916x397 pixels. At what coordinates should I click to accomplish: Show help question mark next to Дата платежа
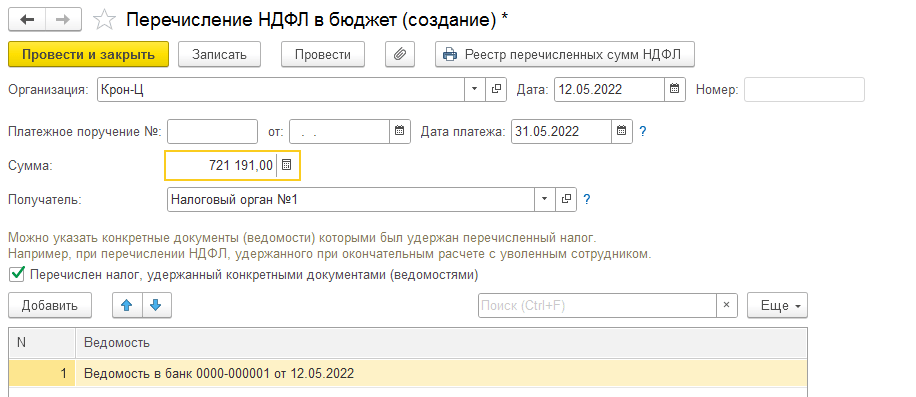coord(643,131)
